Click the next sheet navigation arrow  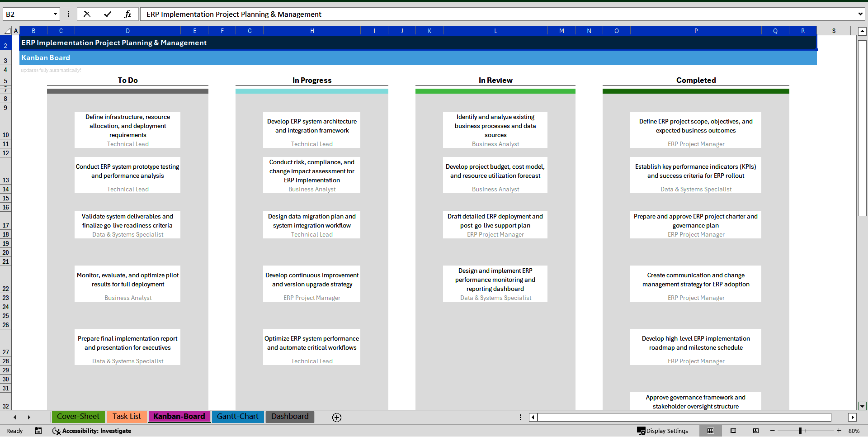click(29, 417)
